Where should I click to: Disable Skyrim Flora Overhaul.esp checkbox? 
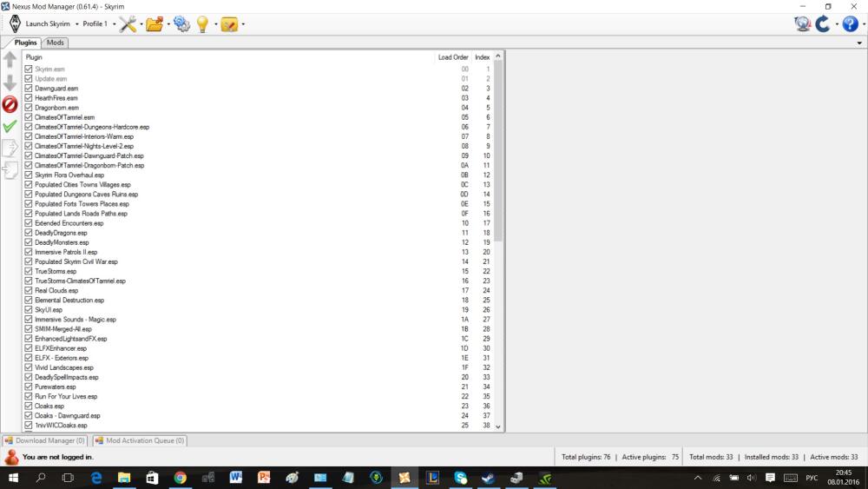[29, 175]
